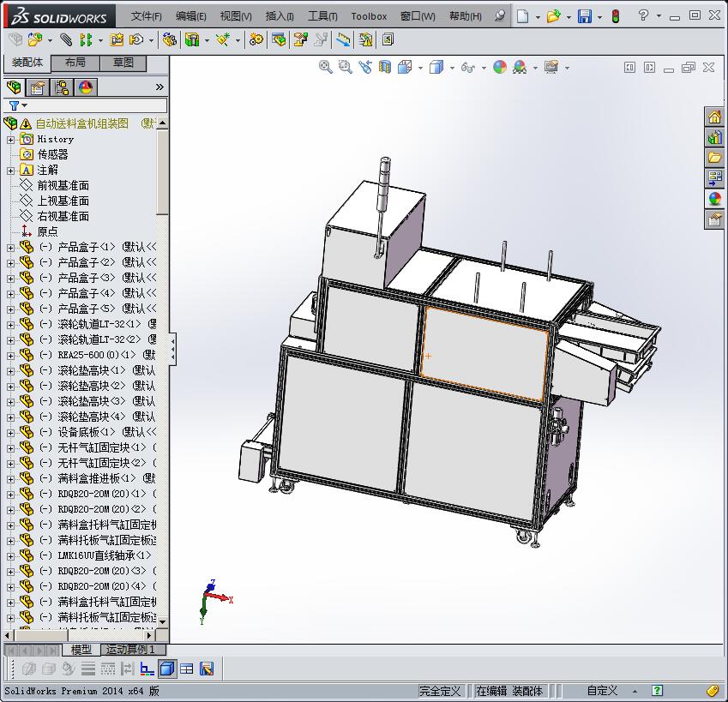Click the Edit Appearance sphere icon

(500, 67)
